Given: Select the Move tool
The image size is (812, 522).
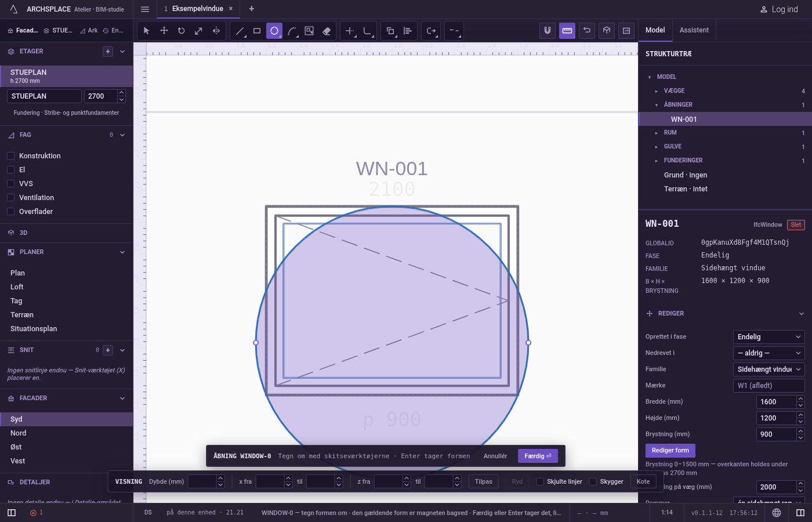Looking at the screenshot, I should 164,31.
